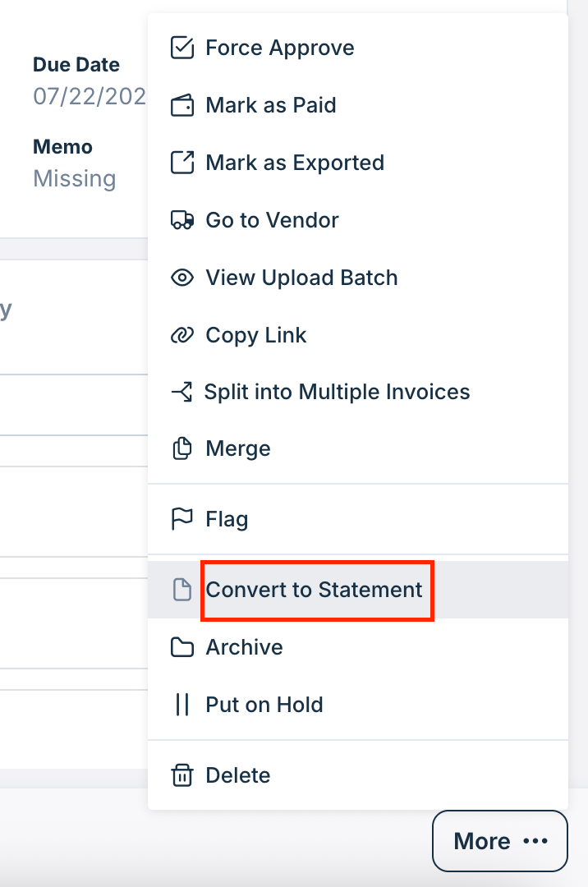This screenshot has height=887, width=588.
Task: Click the trash can icon beside Delete
Action: 182,775
